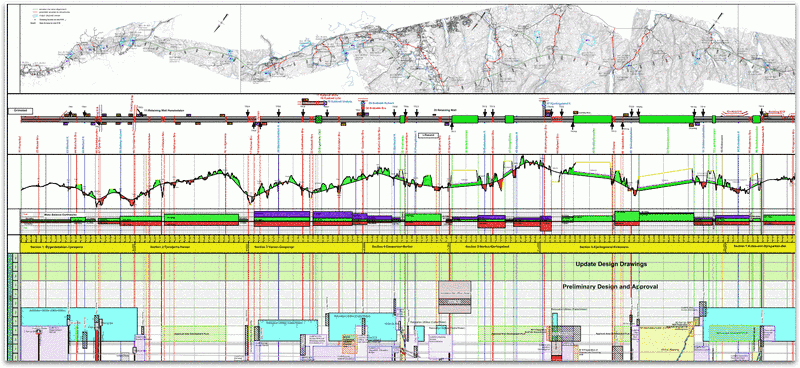Select the Section 6 yellow header bar
Screen dimensions: 800x368
(633, 247)
